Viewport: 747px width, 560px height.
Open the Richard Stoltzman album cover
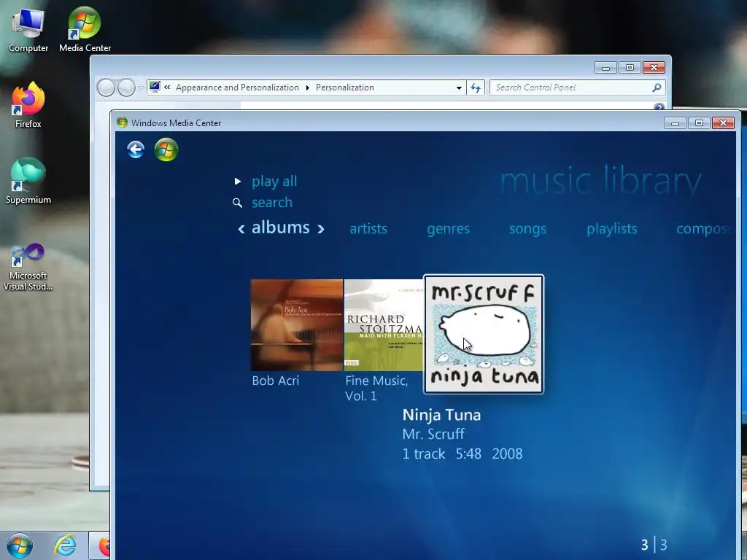click(x=384, y=325)
